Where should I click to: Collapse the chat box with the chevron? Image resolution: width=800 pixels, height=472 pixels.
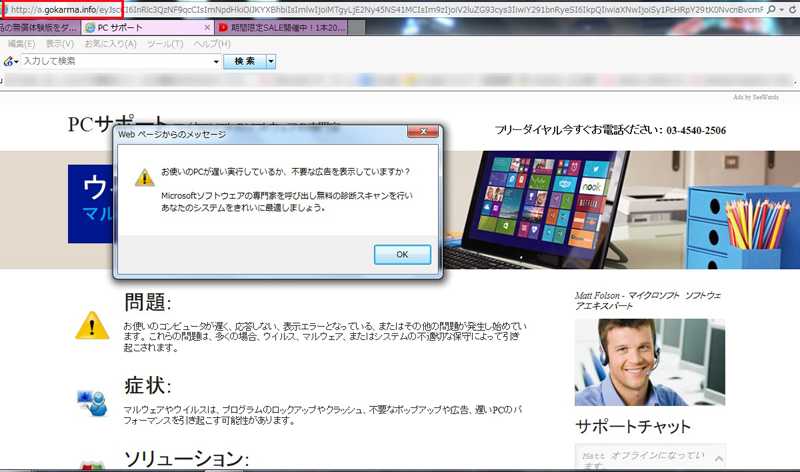point(719,459)
